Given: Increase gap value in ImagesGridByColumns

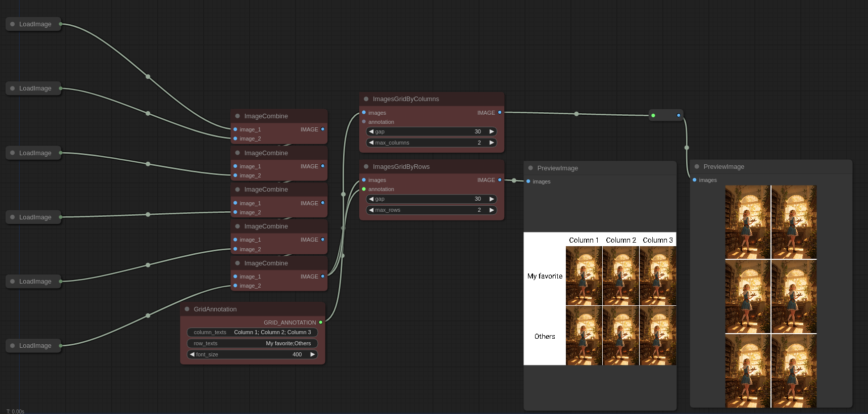Looking at the screenshot, I should (x=492, y=131).
